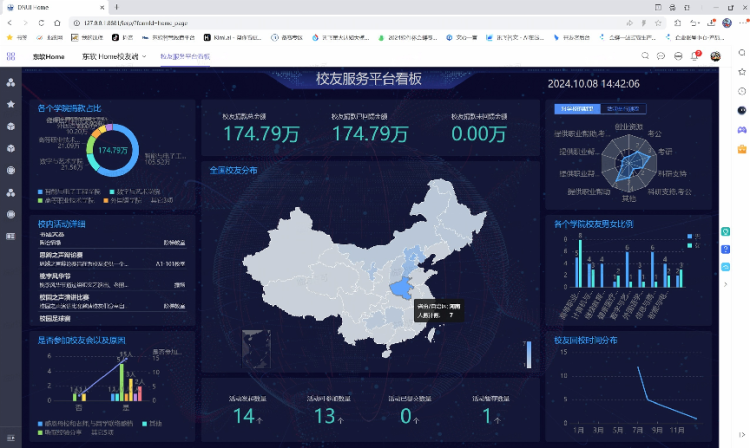750x448 pixels.
Task: Click the highlighted blue province on map
Action: (401, 288)
